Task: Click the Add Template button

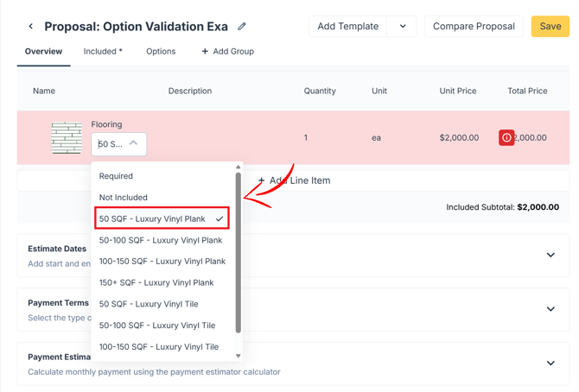Action: pyautogui.click(x=348, y=26)
